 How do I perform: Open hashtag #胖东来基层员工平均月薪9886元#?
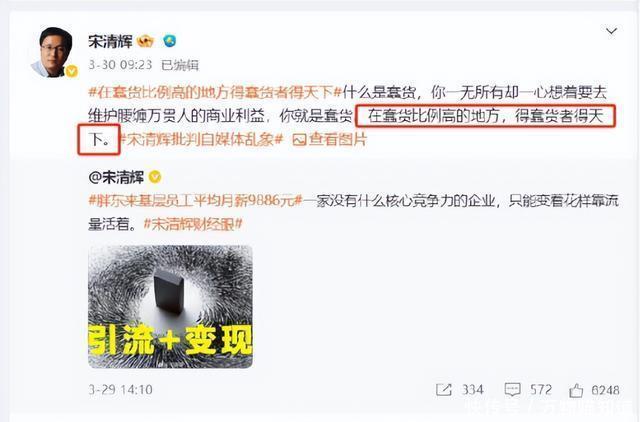coord(195,200)
